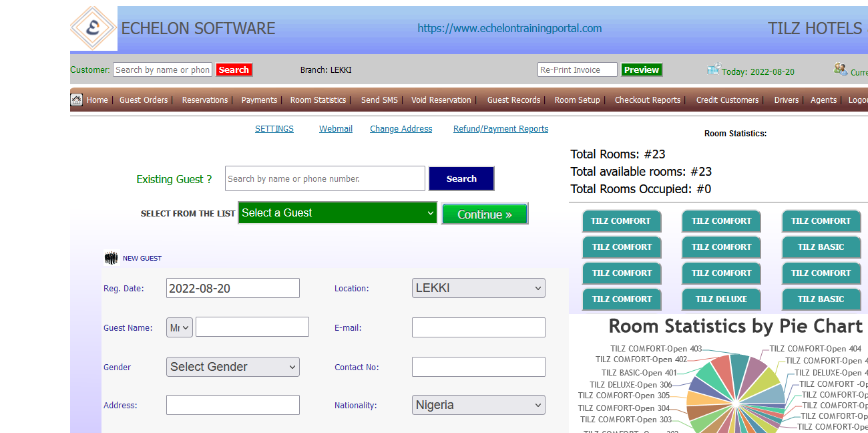The image size is (868, 433).
Task: Click the 'Today: 2022-08-20' text
Action: (x=758, y=72)
